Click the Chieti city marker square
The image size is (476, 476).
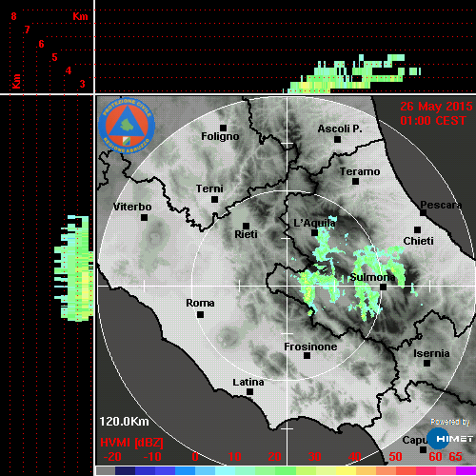[418, 229]
